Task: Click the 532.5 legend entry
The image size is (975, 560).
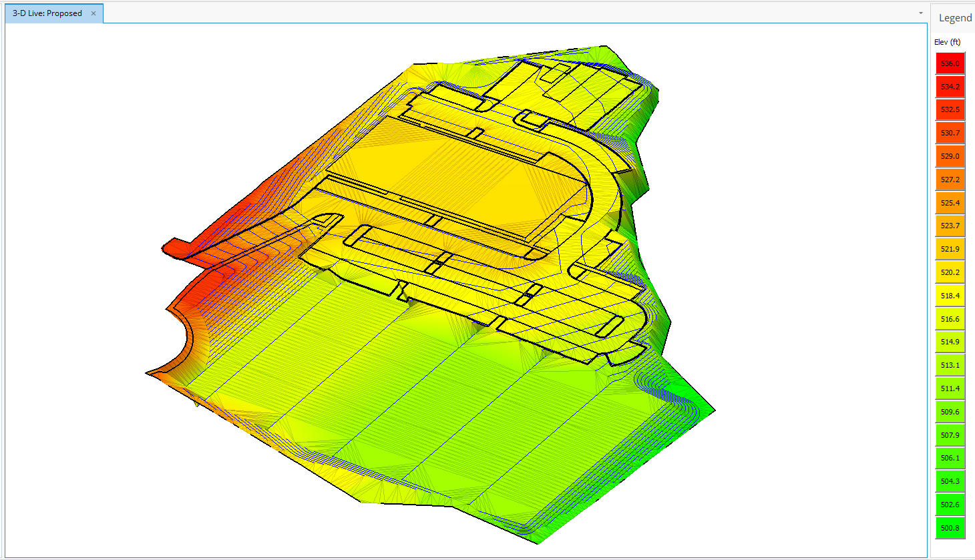Action: [x=949, y=109]
